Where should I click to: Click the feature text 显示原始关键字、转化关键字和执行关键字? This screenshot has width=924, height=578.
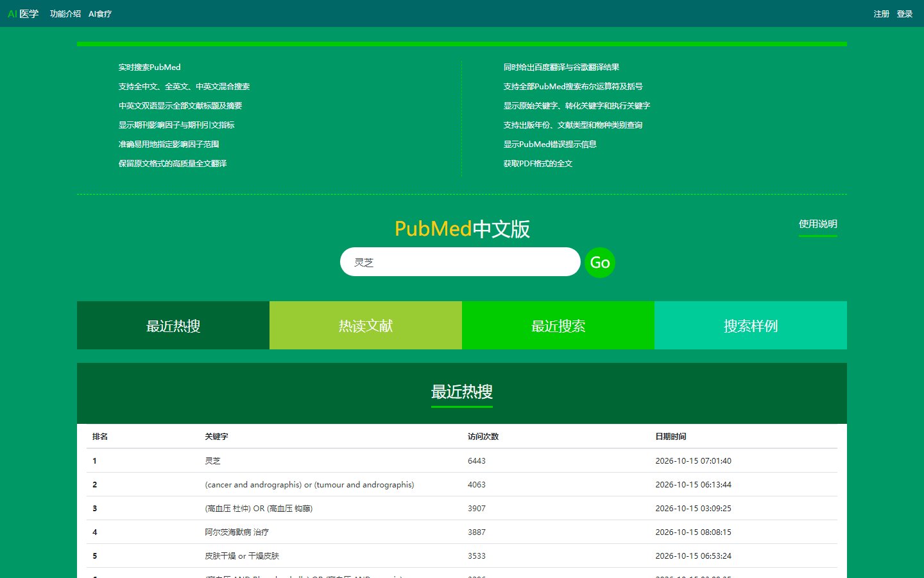[x=577, y=105]
